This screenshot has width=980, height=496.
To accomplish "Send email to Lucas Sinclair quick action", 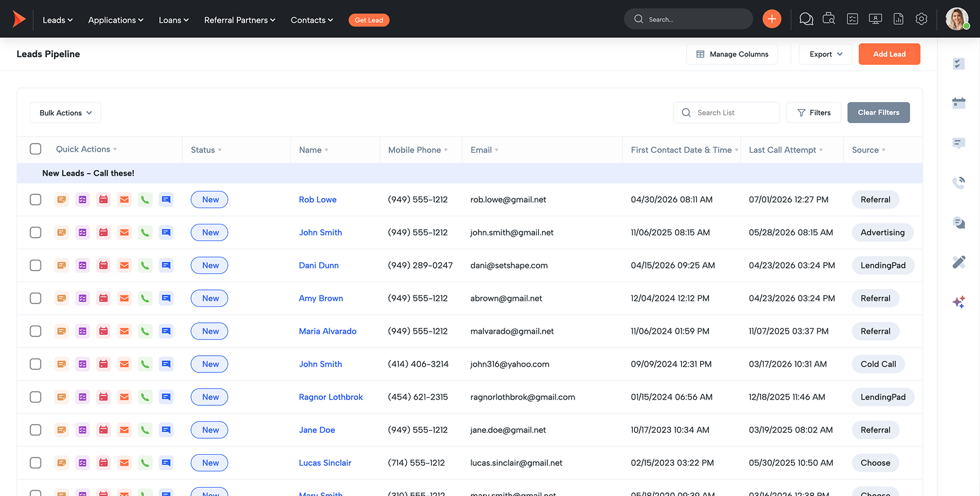I will [124, 463].
